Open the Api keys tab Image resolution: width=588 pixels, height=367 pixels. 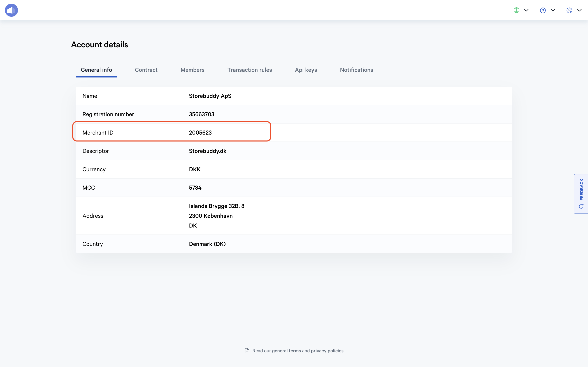(306, 70)
